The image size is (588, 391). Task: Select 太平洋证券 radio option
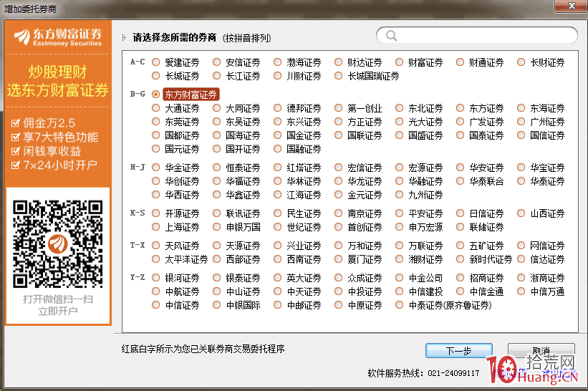[x=155, y=259]
